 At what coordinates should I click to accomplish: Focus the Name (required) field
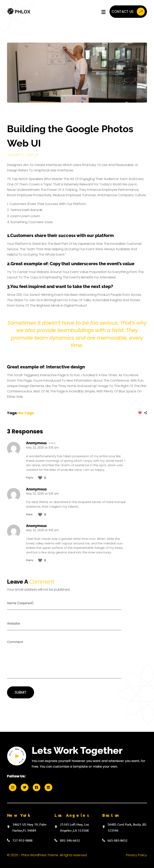64,603
